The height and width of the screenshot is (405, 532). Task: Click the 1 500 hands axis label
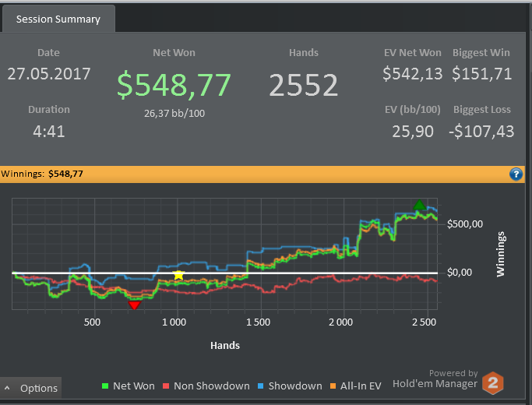tap(258, 322)
